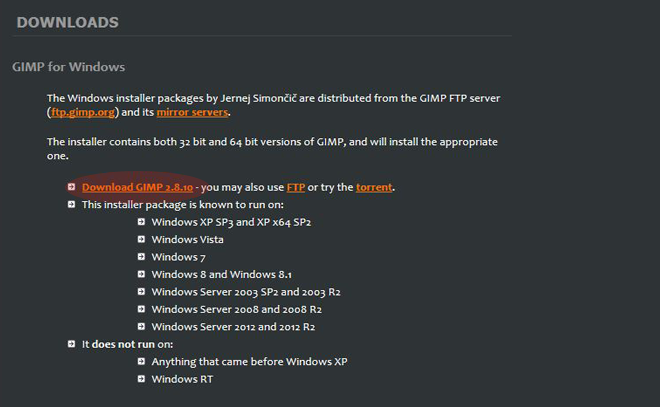
Task: Click the bullet icon next to Windows RT
Action: [141, 379]
